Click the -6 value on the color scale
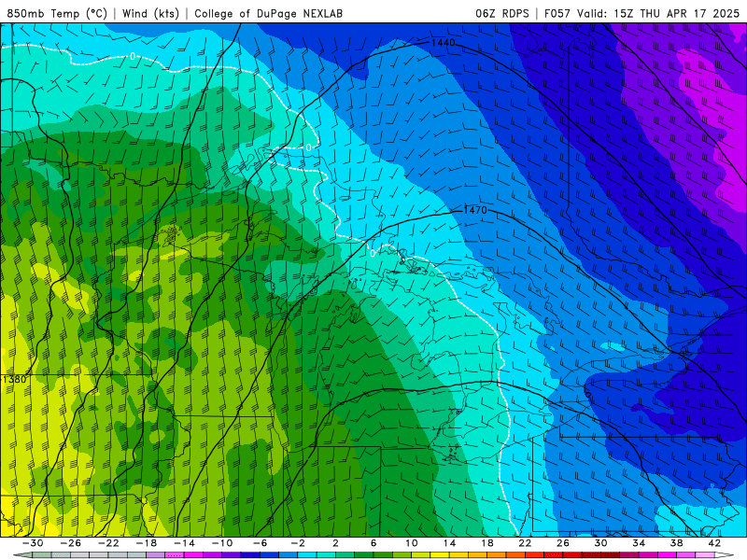 pos(260,543)
